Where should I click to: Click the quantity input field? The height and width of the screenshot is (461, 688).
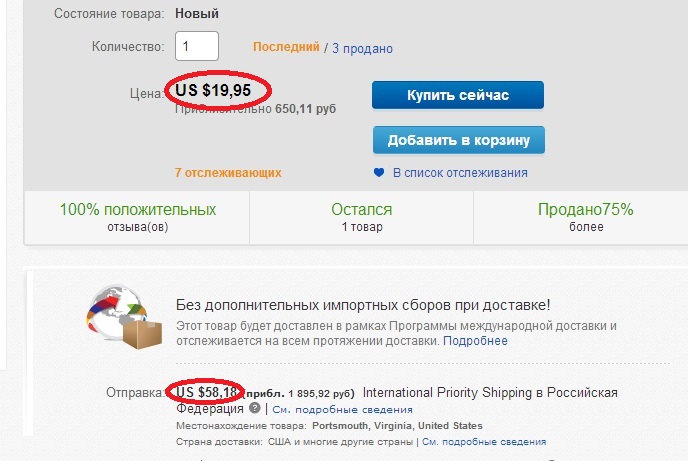pyautogui.click(x=196, y=46)
